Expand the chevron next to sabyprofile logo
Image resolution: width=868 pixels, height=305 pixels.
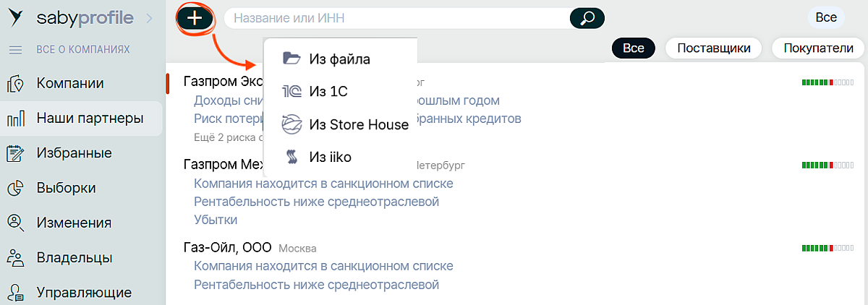tap(150, 18)
